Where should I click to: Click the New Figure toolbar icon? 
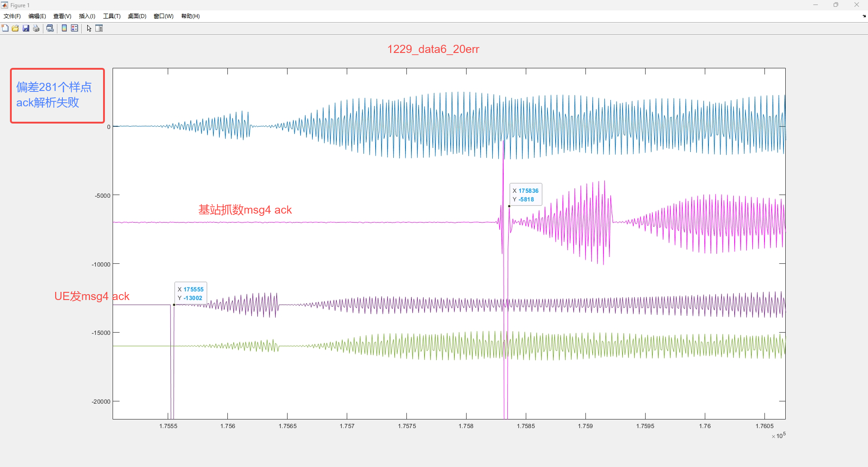click(5, 29)
